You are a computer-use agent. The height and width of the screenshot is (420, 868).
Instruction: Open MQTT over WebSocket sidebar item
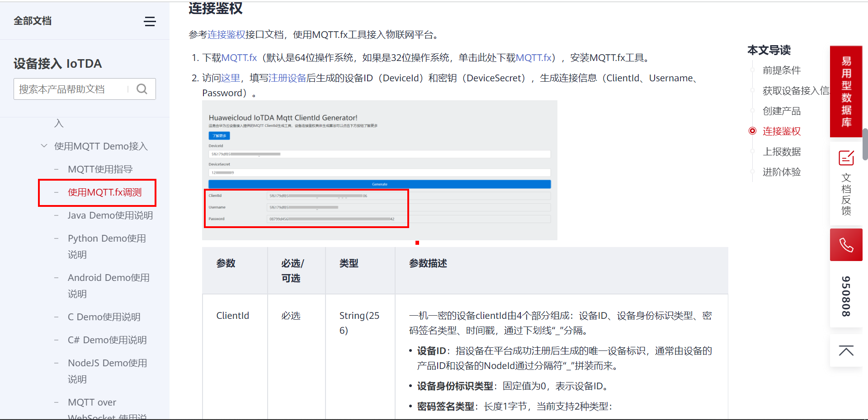pyautogui.click(x=107, y=408)
